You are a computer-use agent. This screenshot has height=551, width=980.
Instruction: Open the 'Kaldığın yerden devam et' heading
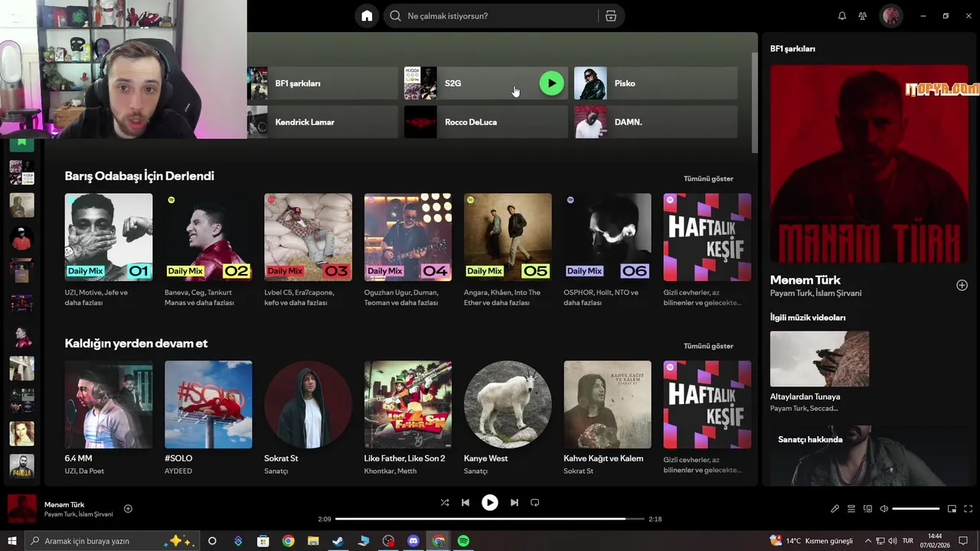[x=136, y=344]
